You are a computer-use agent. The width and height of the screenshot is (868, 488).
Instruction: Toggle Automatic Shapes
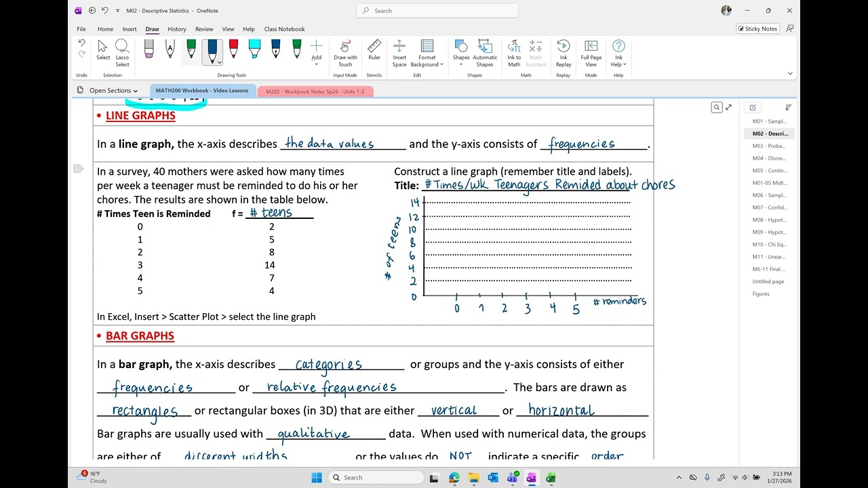pos(485,52)
